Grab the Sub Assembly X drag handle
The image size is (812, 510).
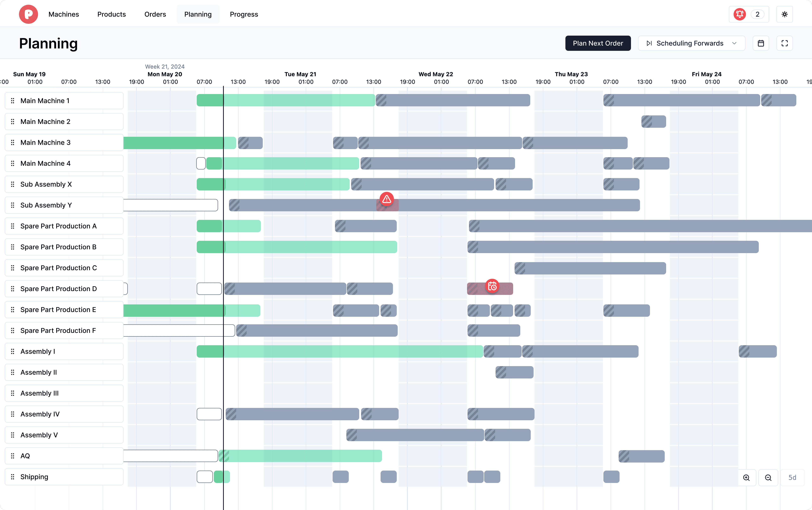pyautogui.click(x=13, y=184)
